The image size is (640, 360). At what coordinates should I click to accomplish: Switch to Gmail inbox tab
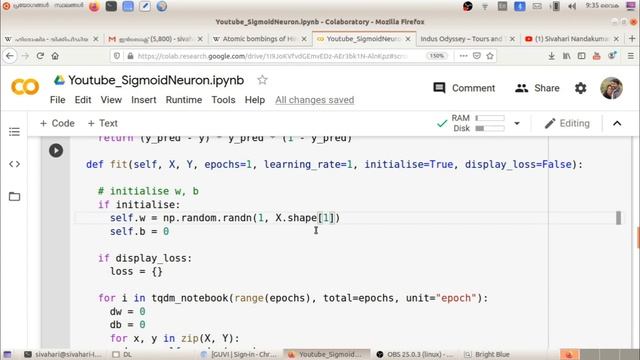(155, 39)
